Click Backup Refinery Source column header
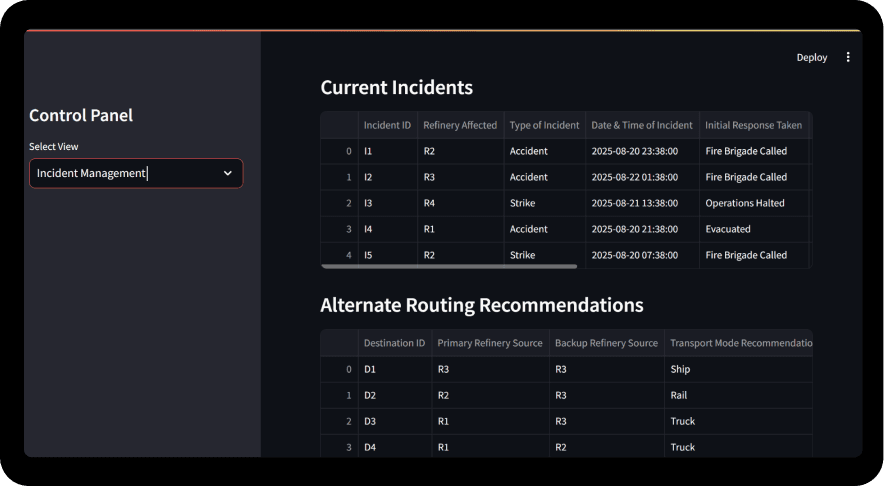 (x=606, y=343)
